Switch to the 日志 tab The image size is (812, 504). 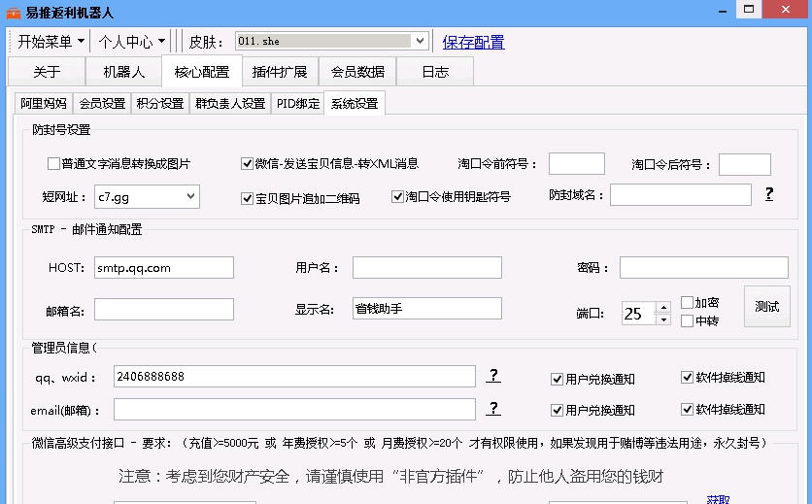click(435, 72)
